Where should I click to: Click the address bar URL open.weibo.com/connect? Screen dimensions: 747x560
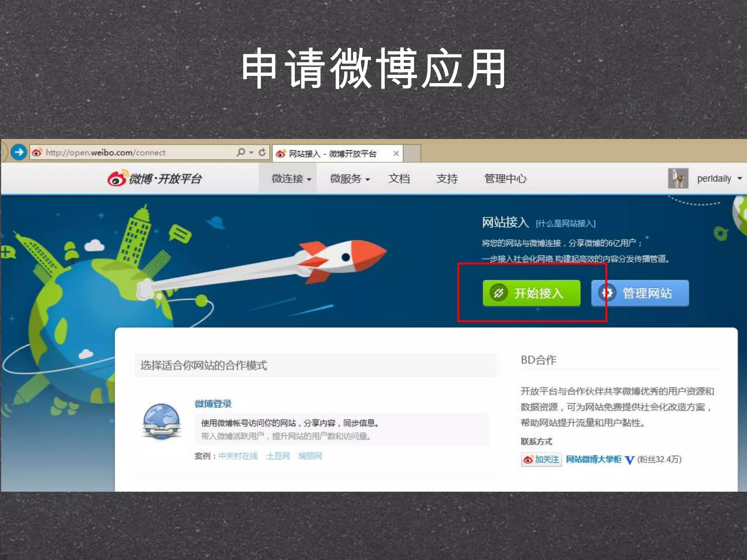[x=105, y=152]
